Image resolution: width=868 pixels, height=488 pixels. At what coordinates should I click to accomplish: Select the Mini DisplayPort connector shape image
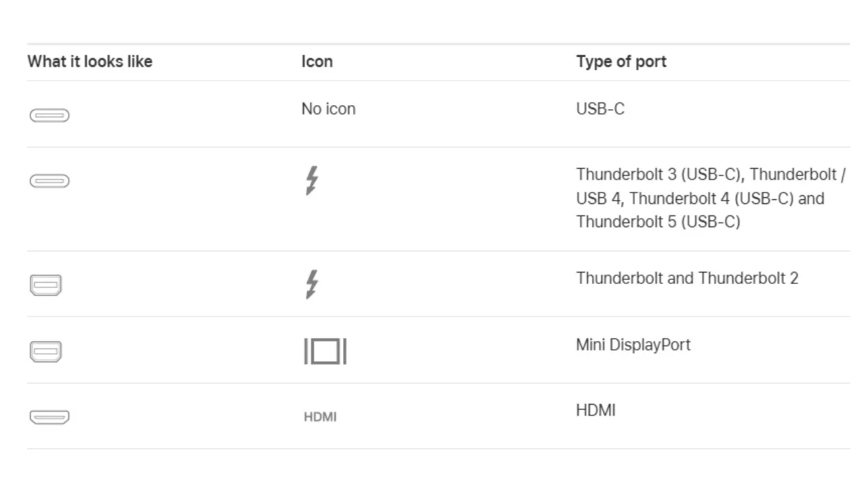point(46,352)
